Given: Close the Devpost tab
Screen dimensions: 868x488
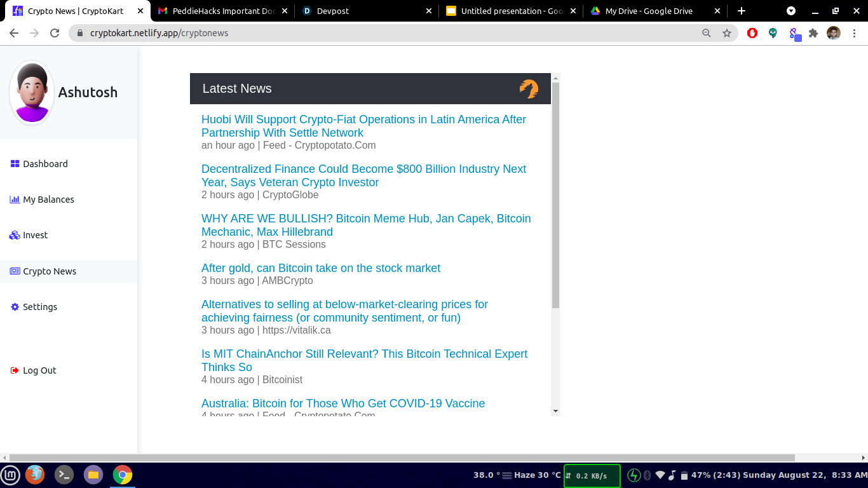Looking at the screenshot, I should 429,11.
